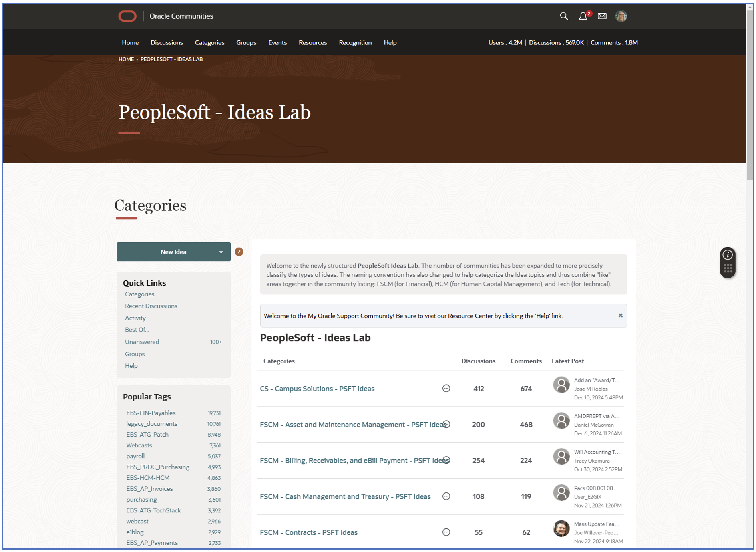Open options menu for FSCM - Cash Management
This screenshot has width=756, height=552.
point(446,496)
